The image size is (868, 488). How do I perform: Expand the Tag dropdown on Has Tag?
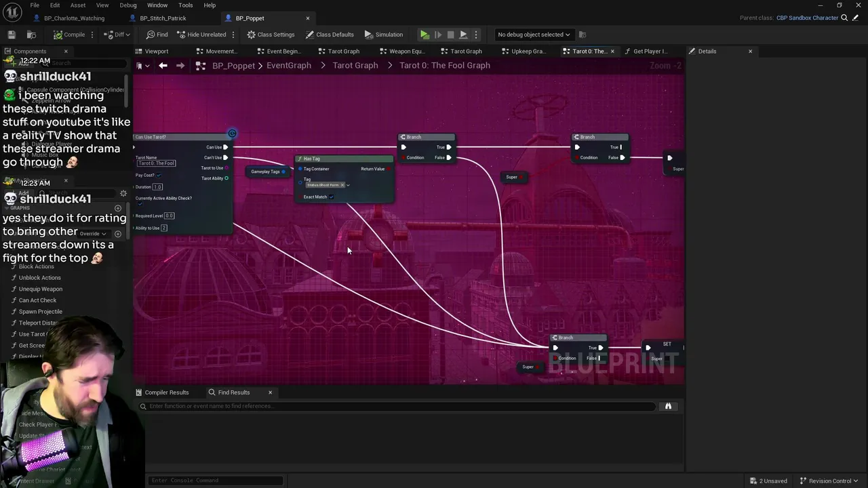[x=348, y=185]
